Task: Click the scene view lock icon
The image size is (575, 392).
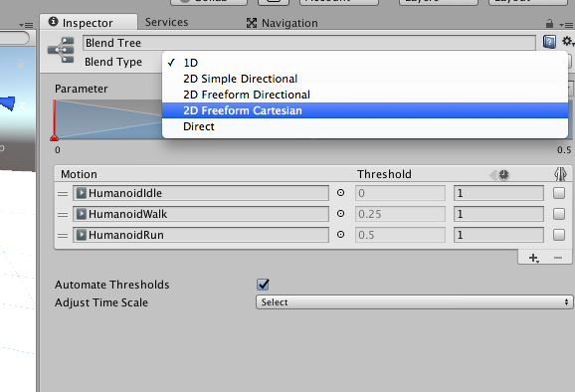Action: [x=20, y=64]
